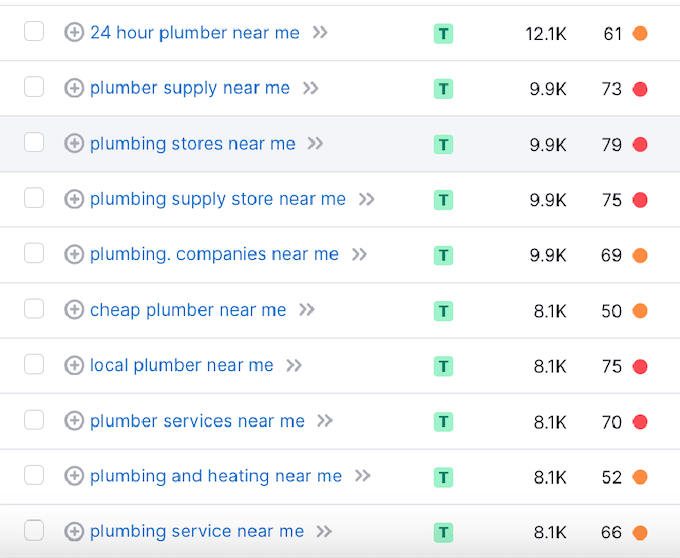The height and width of the screenshot is (558, 680).
Task: Add 'cheap plumber near me' via plus icon
Action: (74, 310)
